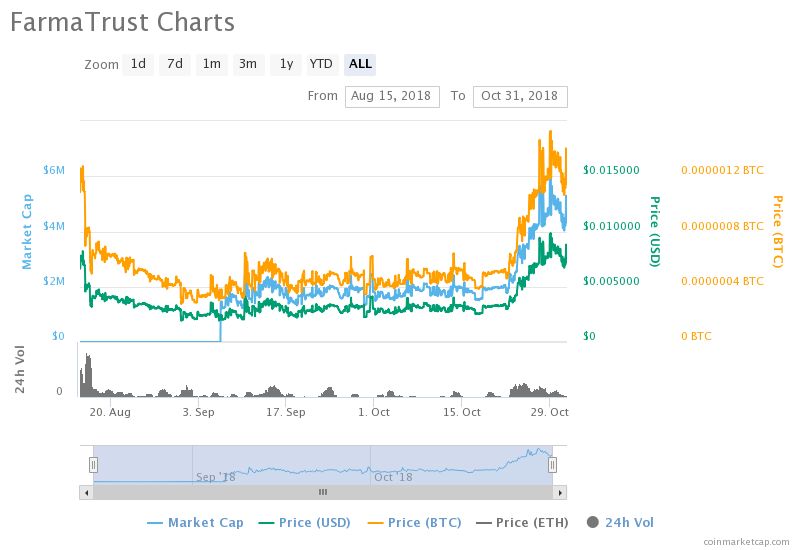Select the 3m zoom range
The height and width of the screenshot is (550, 800).
(248, 64)
